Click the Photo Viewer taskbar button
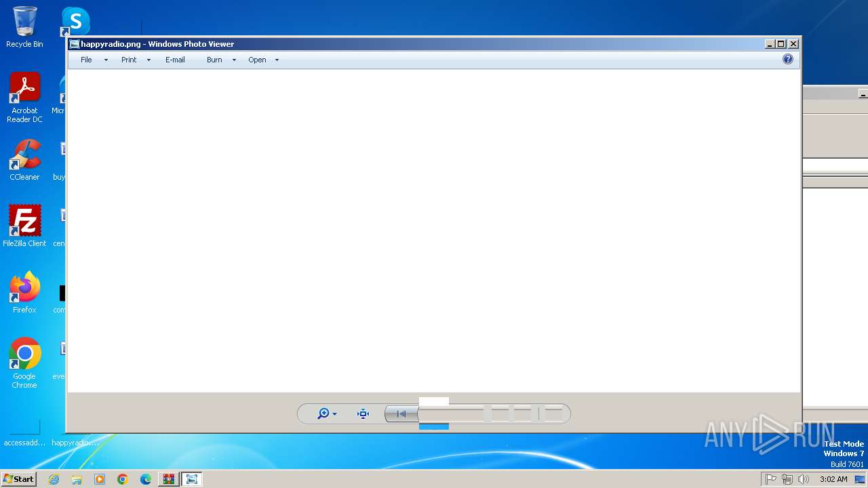Image resolution: width=868 pixels, height=488 pixels. pyautogui.click(x=192, y=479)
